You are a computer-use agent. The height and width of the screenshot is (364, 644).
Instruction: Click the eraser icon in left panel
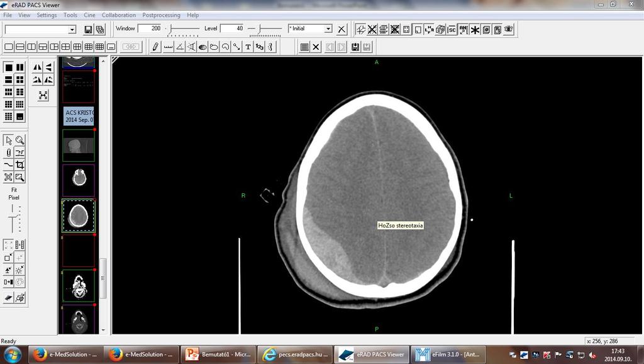(x=8, y=298)
